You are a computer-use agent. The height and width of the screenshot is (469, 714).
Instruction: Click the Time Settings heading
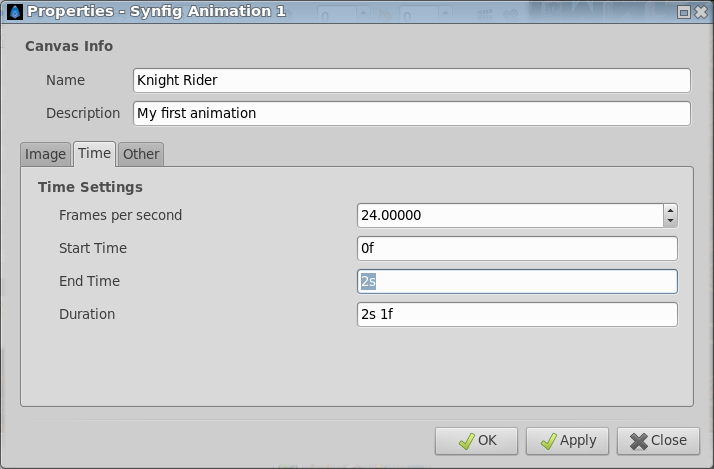tap(90, 187)
